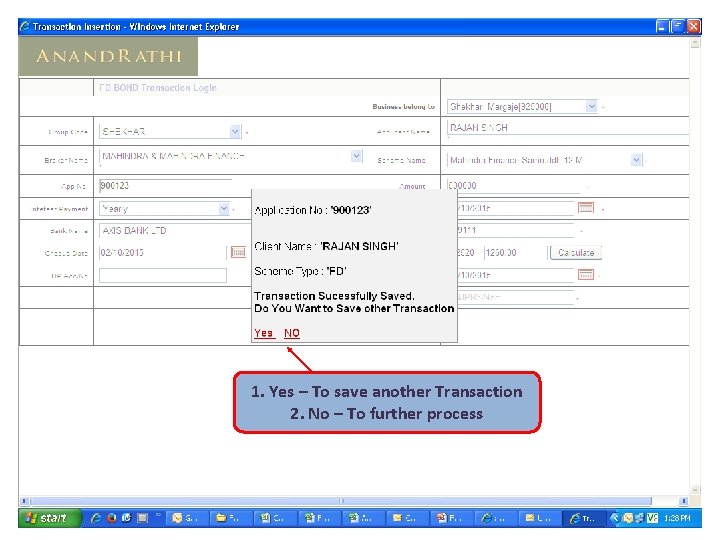Switch to the 'Tr..' Internet Explorer taskbar button
The image size is (720, 540).
pyautogui.click(x=583, y=518)
